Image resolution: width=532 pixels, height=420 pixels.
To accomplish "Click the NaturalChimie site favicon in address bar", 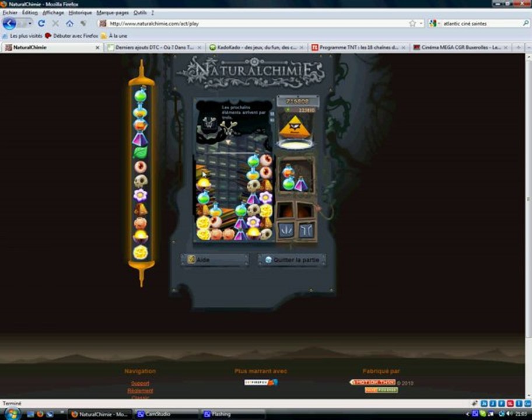I will (103, 23).
